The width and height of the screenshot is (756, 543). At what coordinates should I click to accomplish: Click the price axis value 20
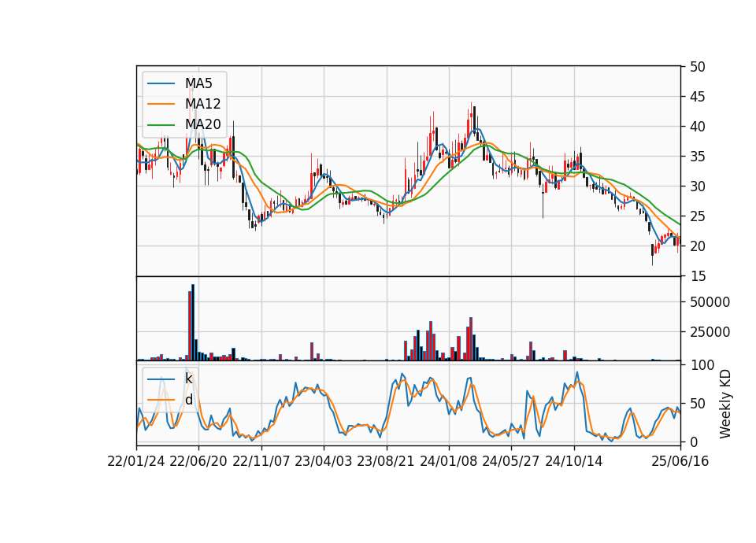(698, 246)
